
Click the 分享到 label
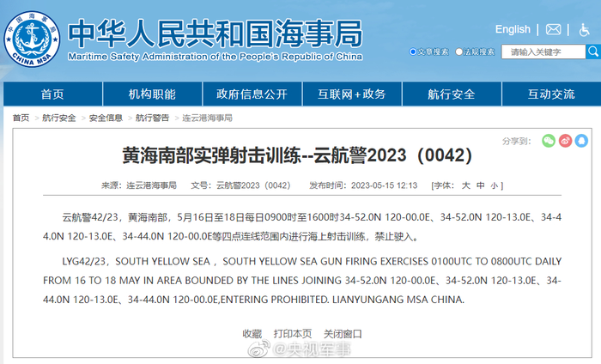pyautogui.click(x=517, y=142)
